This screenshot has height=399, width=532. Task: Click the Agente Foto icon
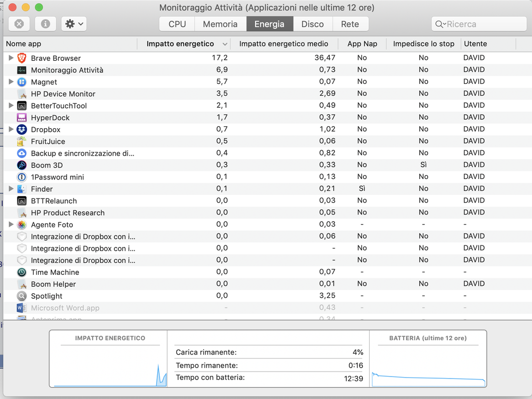click(22, 225)
